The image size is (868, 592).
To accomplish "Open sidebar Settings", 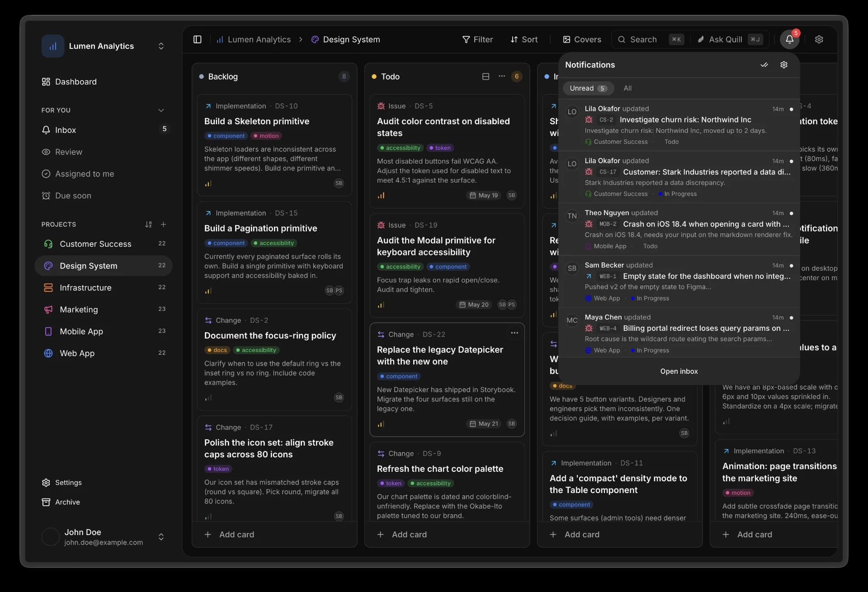I will [61, 483].
